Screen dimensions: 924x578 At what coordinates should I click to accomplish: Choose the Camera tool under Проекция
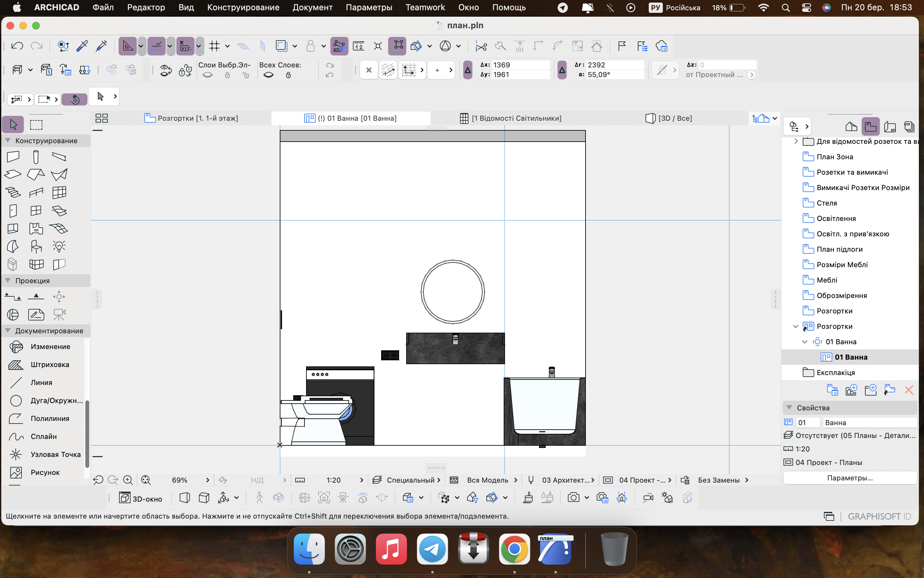[x=59, y=315]
